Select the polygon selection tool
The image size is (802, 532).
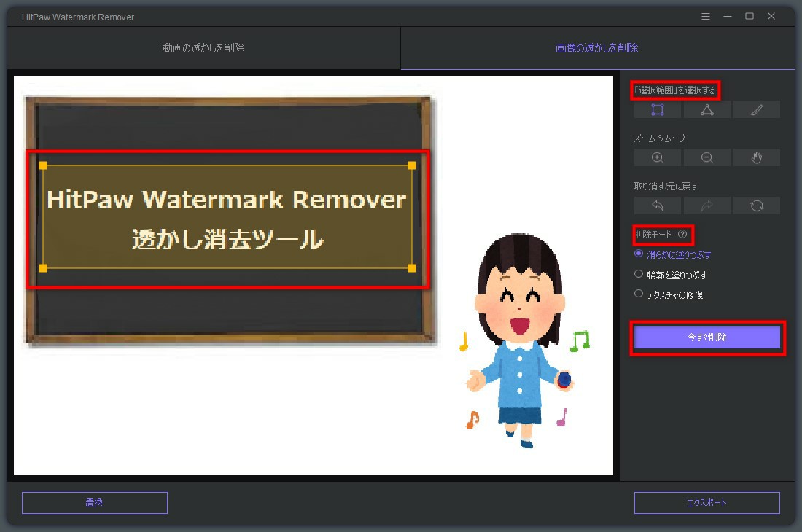click(x=706, y=109)
